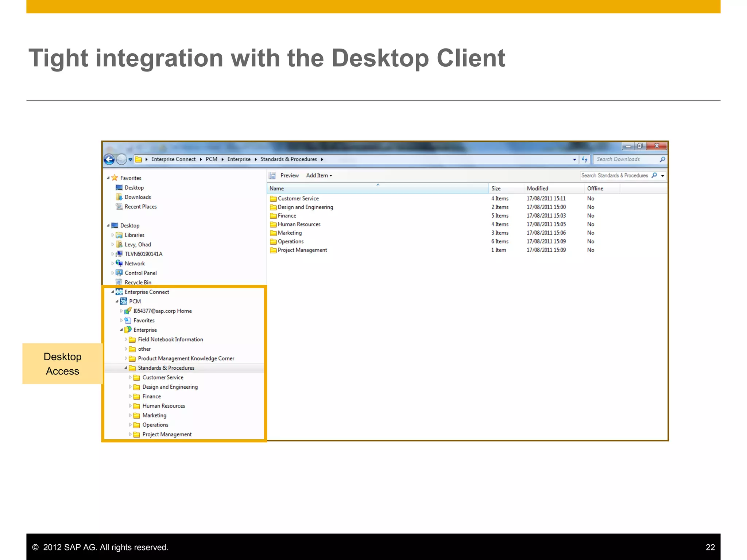Click Standards & Procedures breadcrumb segment

pyautogui.click(x=289, y=159)
